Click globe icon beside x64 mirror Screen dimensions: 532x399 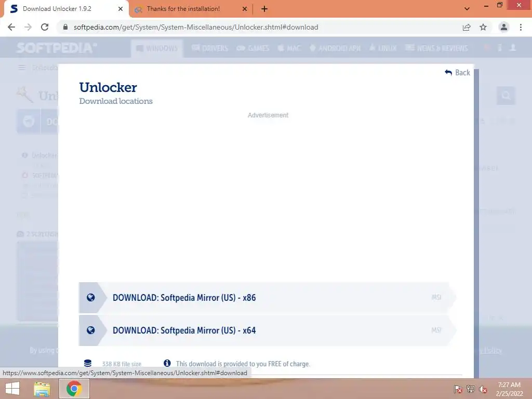90,330
